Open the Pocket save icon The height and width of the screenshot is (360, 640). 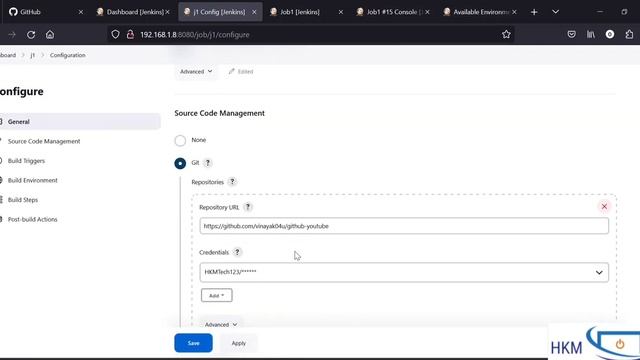(571, 35)
